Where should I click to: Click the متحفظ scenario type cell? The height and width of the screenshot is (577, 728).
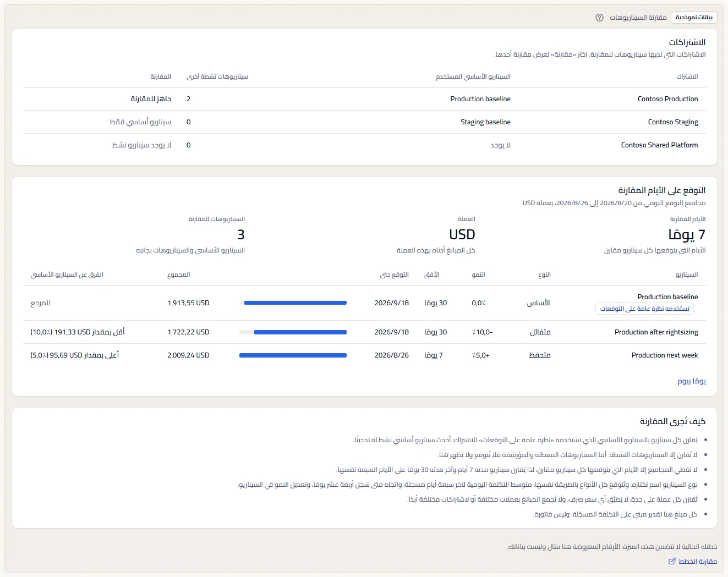click(x=539, y=355)
